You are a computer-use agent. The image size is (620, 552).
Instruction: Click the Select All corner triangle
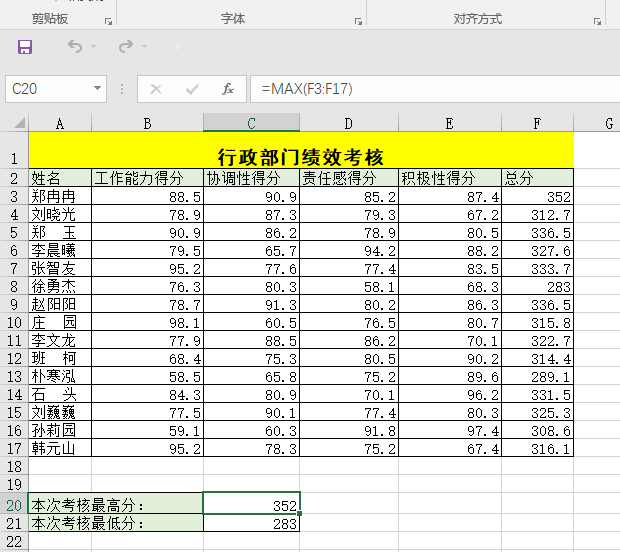point(19,123)
